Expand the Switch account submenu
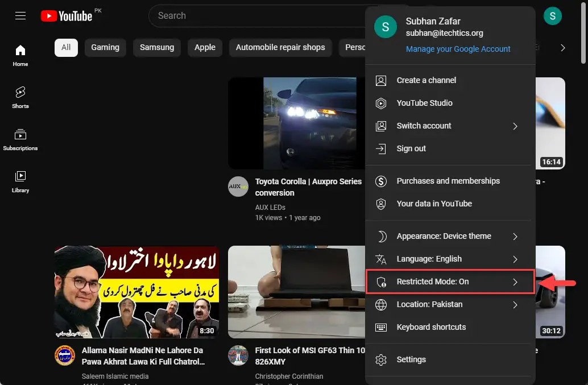The height and width of the screenshot is (385, 588). 424,126
